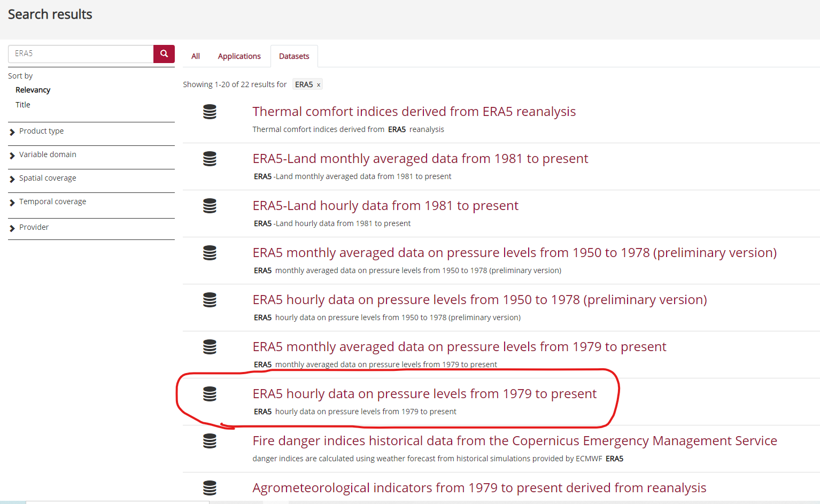Viewport: 820px width, 504px height.
Task: Open the Provider filter section
Action: (x=34, y=227)
